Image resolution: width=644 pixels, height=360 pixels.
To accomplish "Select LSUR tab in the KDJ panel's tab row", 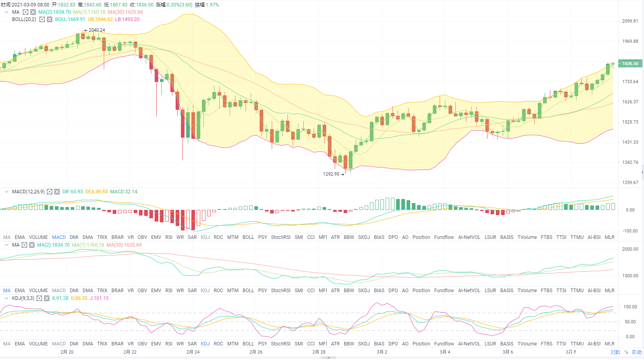I will (x=491, y=344).
